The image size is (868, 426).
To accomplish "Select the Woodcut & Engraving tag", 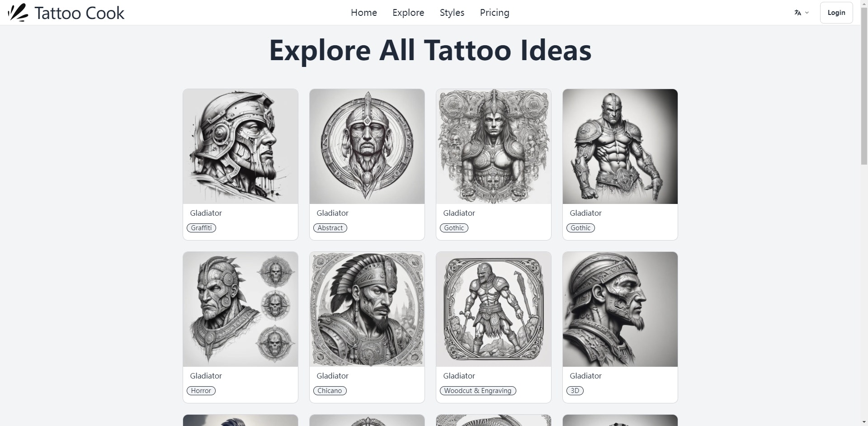I will click(x=477, y=391).
